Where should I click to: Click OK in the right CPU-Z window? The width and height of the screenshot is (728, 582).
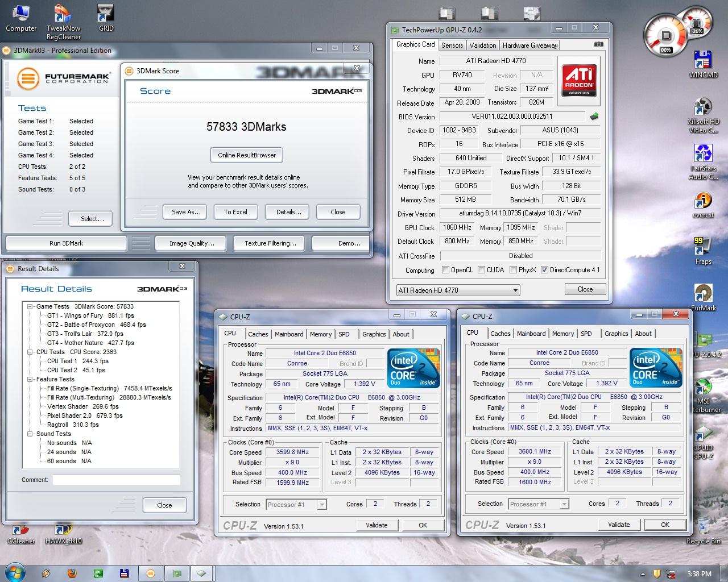(x=665, y=525)
